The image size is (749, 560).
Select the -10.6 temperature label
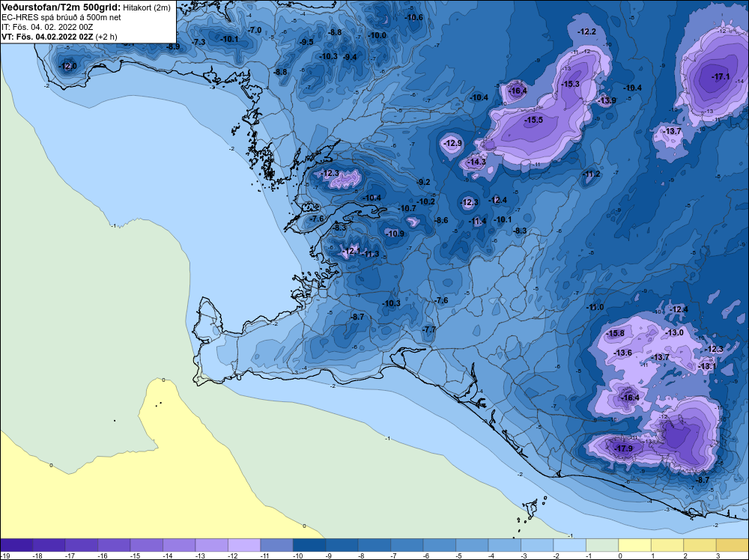(413, 17)
